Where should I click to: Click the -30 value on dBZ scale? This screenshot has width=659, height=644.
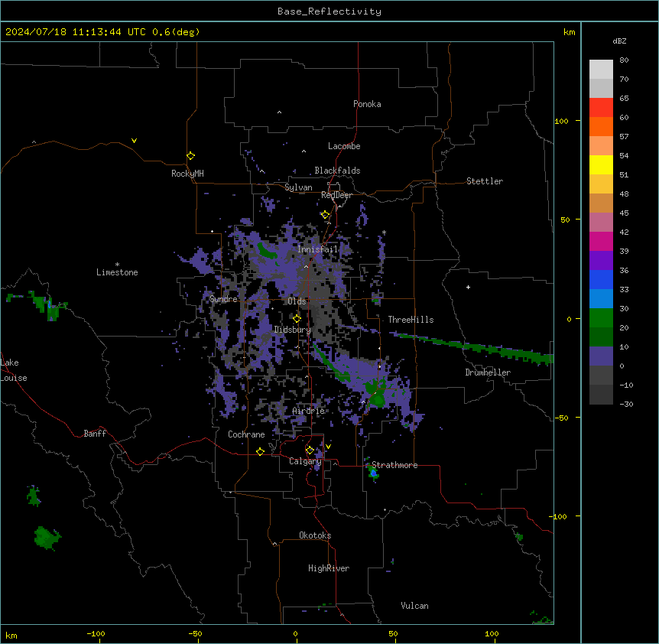[626, 404]
